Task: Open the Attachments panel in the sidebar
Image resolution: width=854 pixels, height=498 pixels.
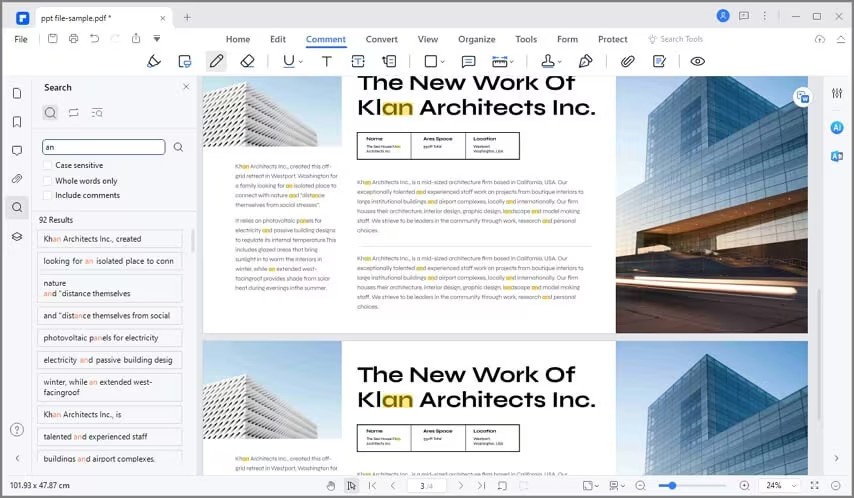Action: [17, 179]
